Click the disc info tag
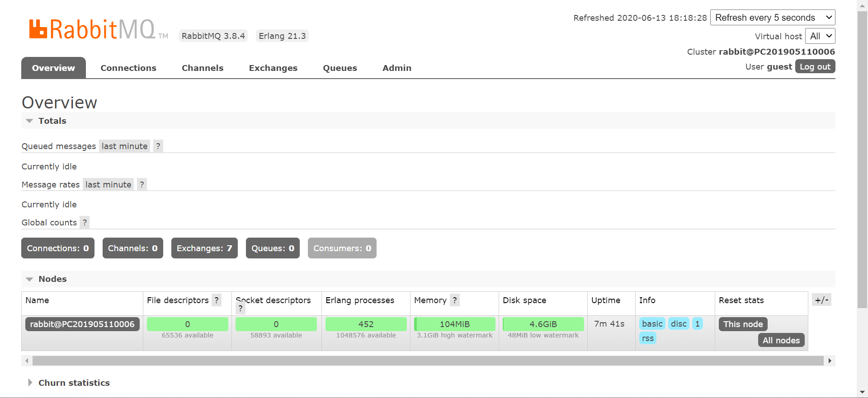The height and width of the screenshot is (398, 868). (679, 323)
